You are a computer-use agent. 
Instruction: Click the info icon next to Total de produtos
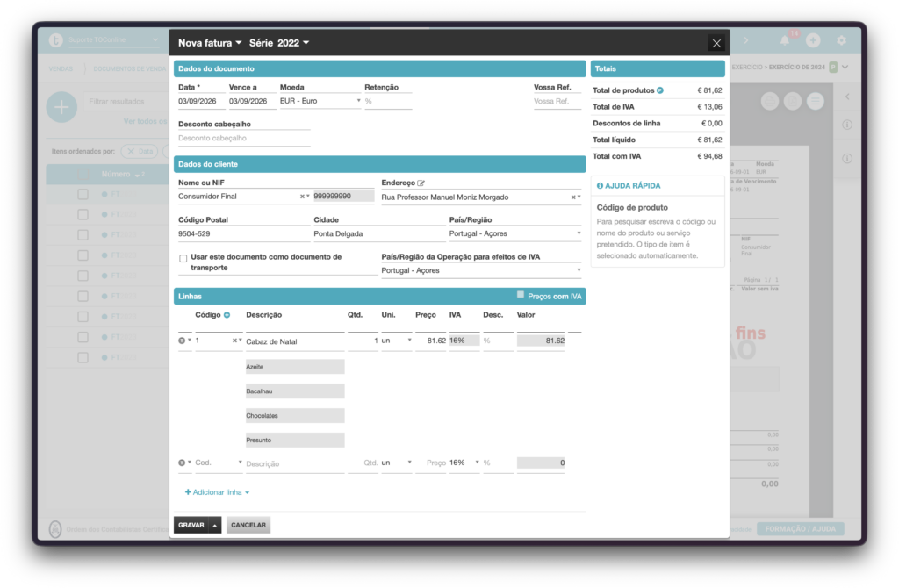point(660,90)
